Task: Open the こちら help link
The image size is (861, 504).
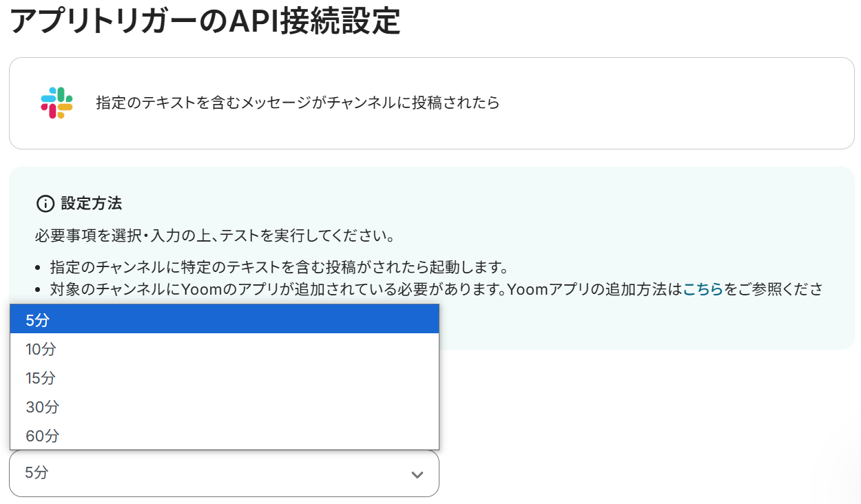Action: tap(703, 289)
